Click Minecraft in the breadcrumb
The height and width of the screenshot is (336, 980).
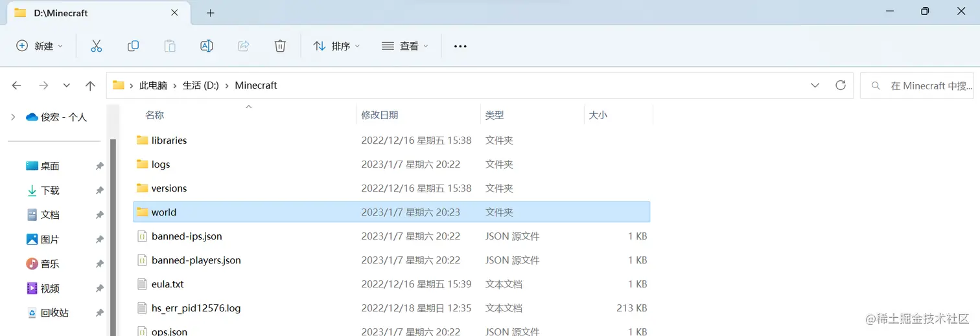tap(256, 85)
